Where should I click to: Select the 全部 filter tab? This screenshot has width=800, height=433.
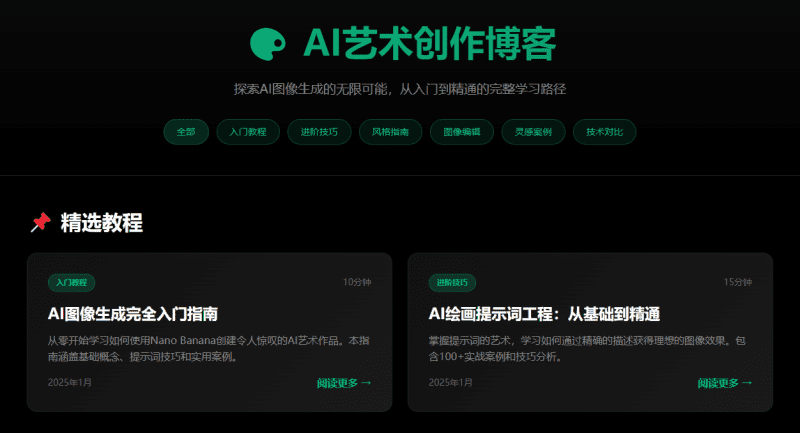pyautogui.click(x=186, y=132)
